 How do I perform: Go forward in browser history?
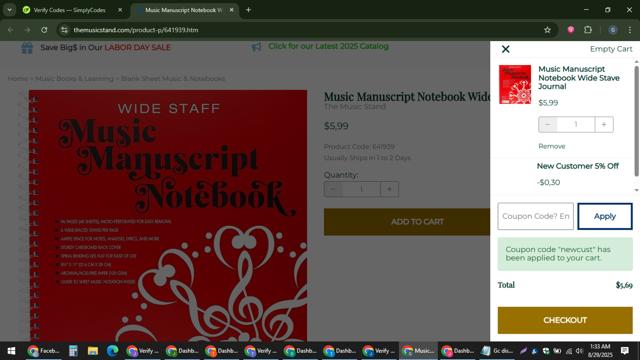[27, 30]
